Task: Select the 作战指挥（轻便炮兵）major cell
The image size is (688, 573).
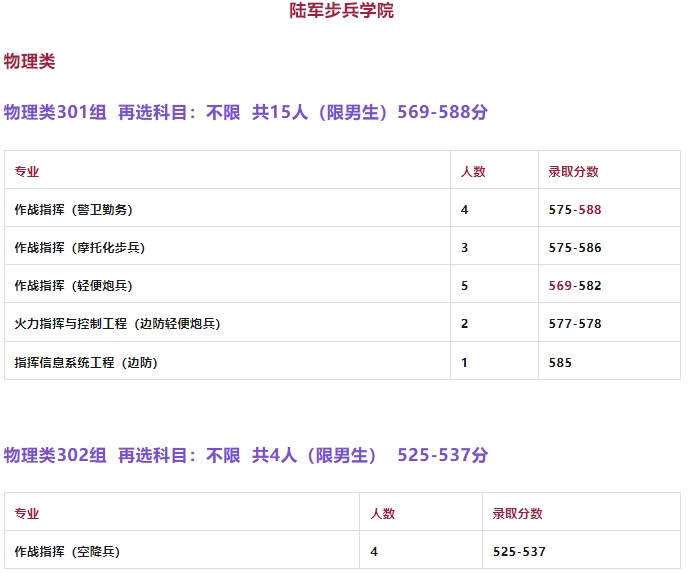Action: click(73, 286)
